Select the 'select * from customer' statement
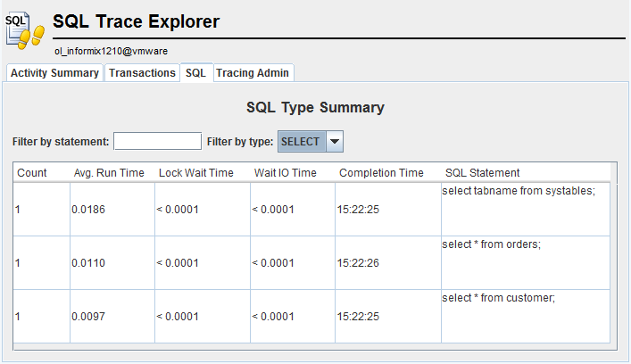Viewport: 631px width, 364px height. click(x=498, y=298)
